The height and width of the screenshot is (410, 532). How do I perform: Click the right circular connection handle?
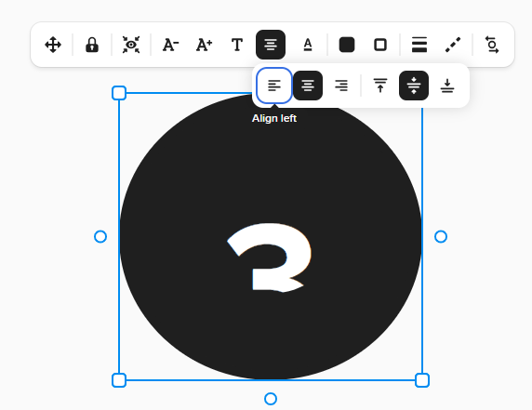(x=441, y=237)
